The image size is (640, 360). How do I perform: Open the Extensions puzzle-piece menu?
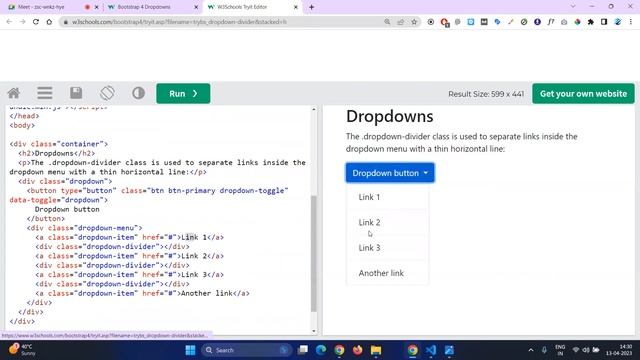pos(591,22)
